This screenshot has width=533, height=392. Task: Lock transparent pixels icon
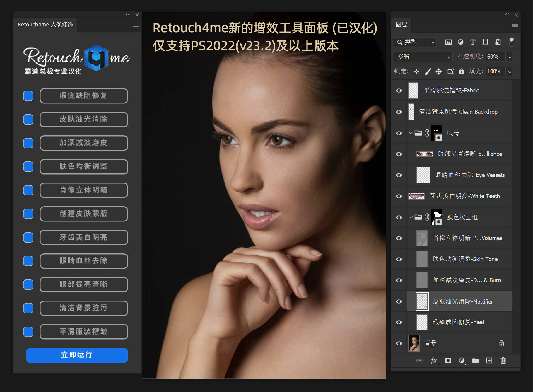[416, 71]
